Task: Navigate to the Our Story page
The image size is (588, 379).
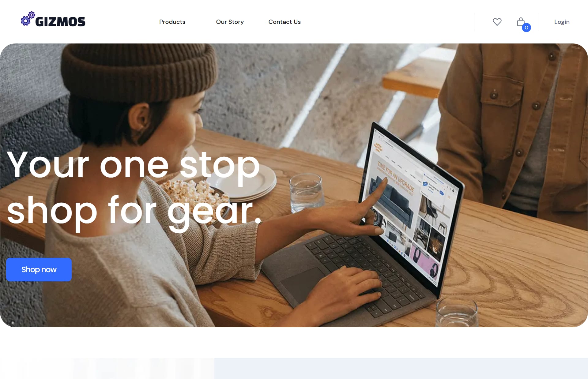Action: pos(230,22)
